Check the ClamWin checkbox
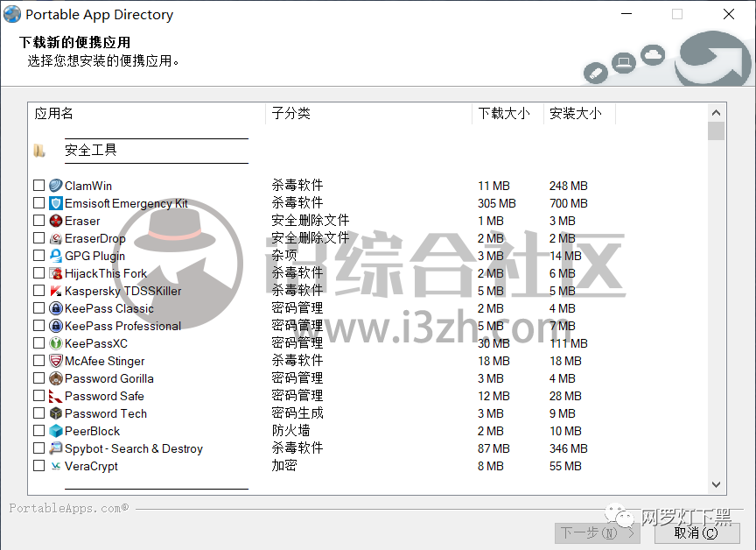The image size is (756, 550). click(x=39, y=186)
